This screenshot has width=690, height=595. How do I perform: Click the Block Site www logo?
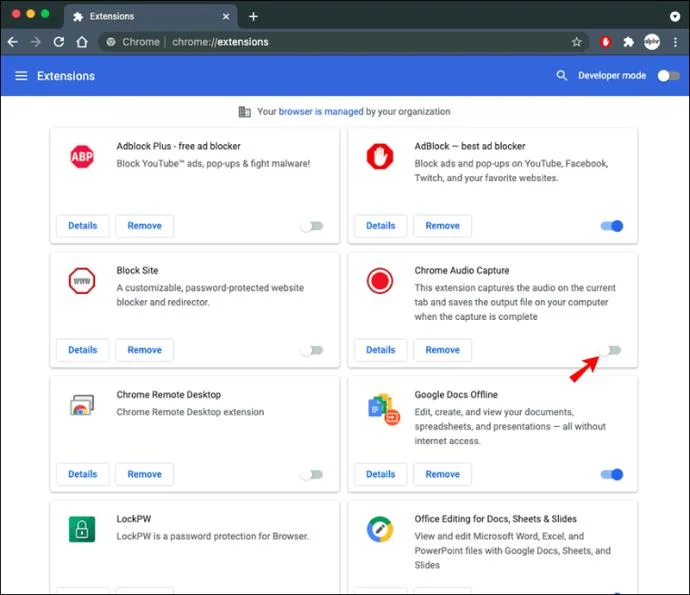(82, 281)
